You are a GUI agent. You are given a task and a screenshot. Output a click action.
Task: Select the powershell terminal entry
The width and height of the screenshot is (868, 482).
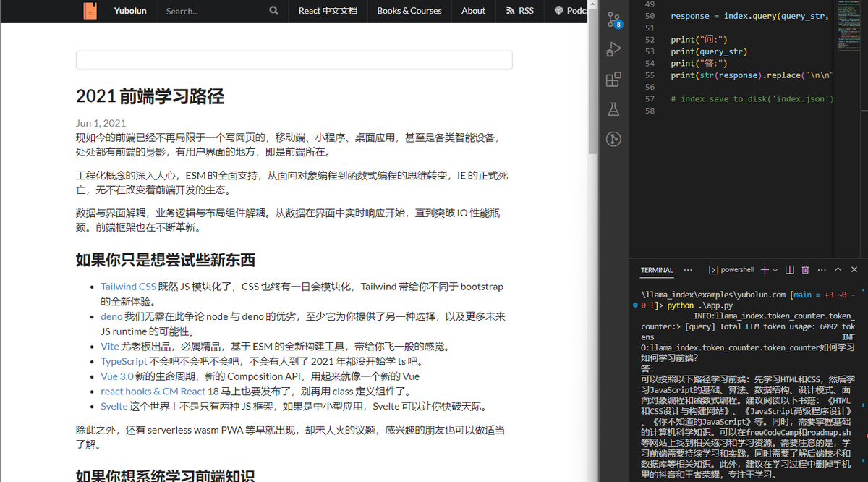tap(731, 270)
